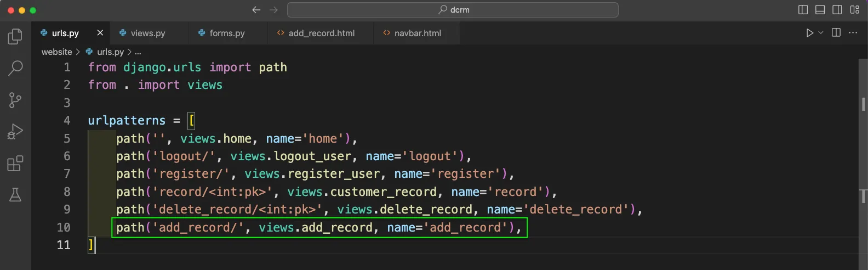Image resolution: width=868 pixels, height=270 pixels.
Task: Click the 'add_record/' route string
Action: point(198,228)
